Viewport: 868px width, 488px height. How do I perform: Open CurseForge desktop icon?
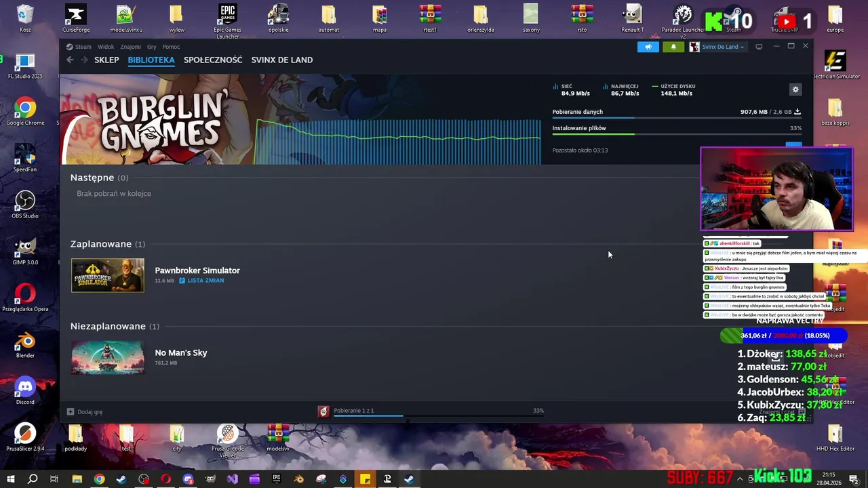(75, 18)
